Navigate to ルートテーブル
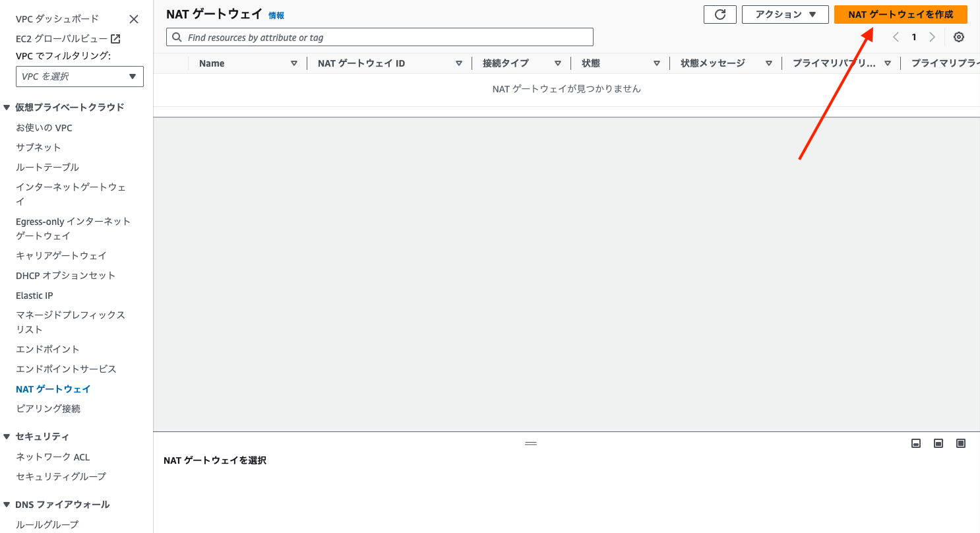Screen dimensions: 980x533 tap(47, 167)
